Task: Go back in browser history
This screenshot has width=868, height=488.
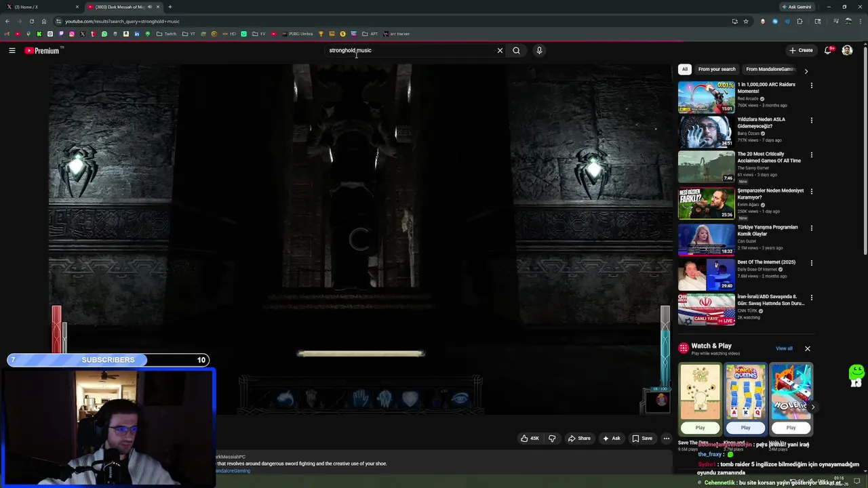Action: tap(7, 21)
